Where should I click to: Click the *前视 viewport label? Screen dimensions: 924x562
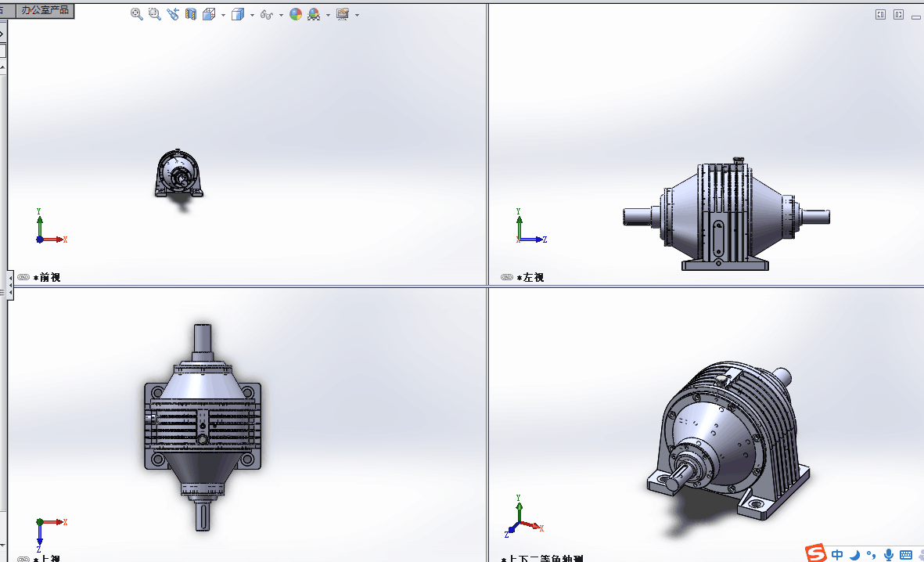point(47,277)
